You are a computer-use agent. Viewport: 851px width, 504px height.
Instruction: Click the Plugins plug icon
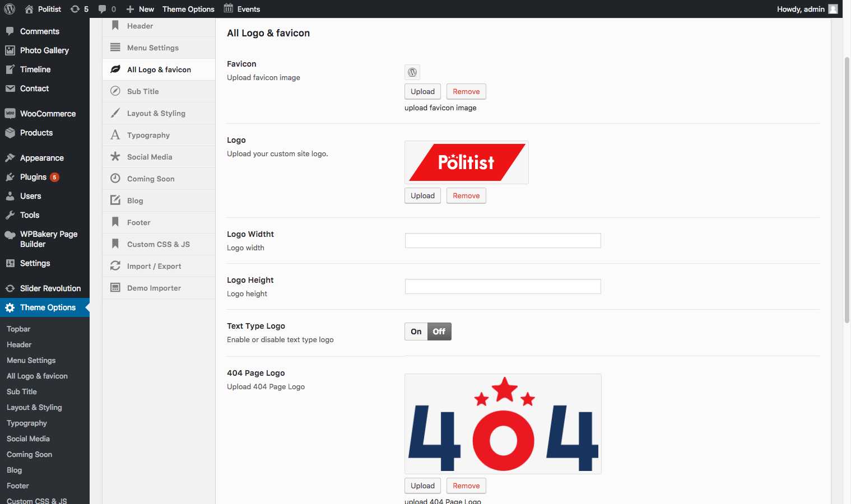tap(10, 177)
